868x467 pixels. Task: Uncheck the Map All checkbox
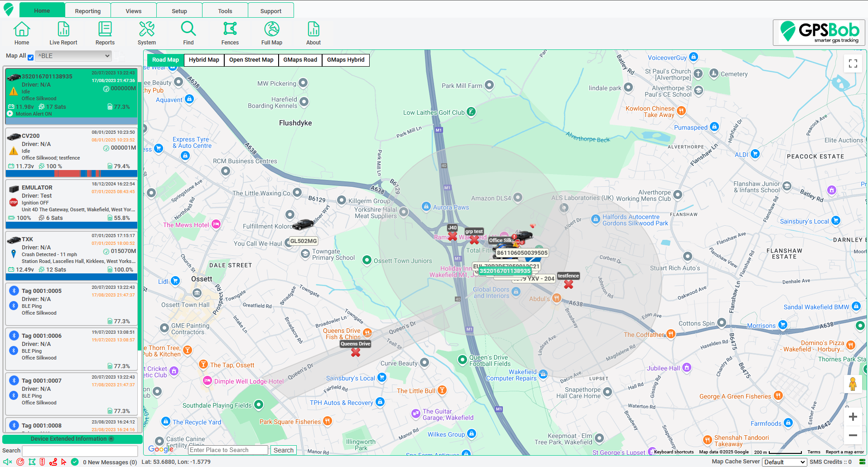pos(31,57)
